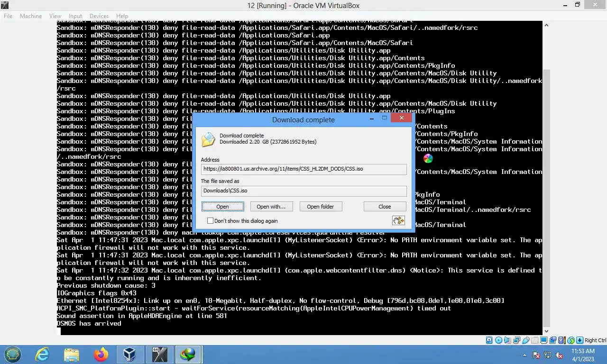Click the scrollbar down arrow in VM window
Image resolution: width=607 pixels, height=364 pixels.
click(546, 331)
